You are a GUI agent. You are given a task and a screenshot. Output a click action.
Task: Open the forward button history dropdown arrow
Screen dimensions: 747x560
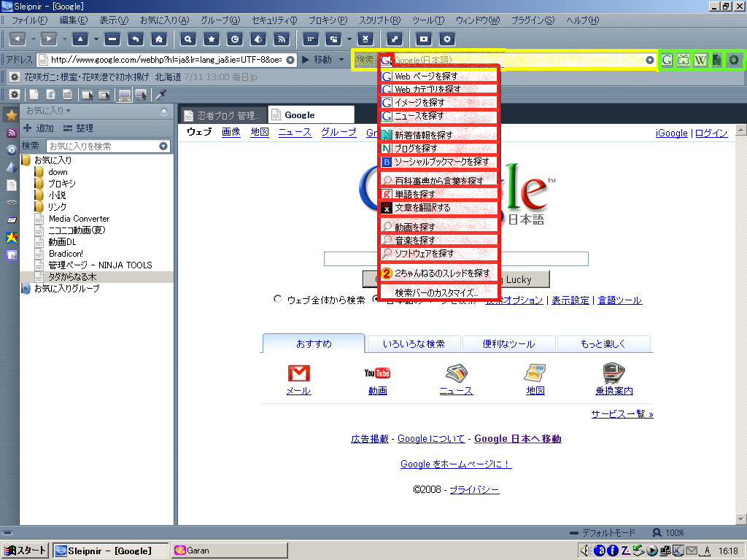64,39
